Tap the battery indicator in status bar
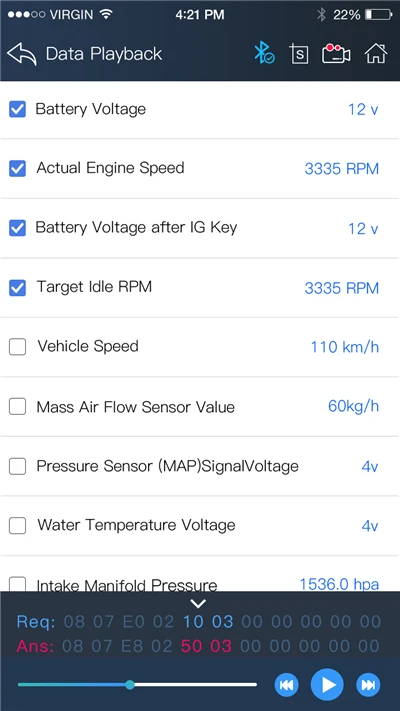400x711 pixels. 379,15
